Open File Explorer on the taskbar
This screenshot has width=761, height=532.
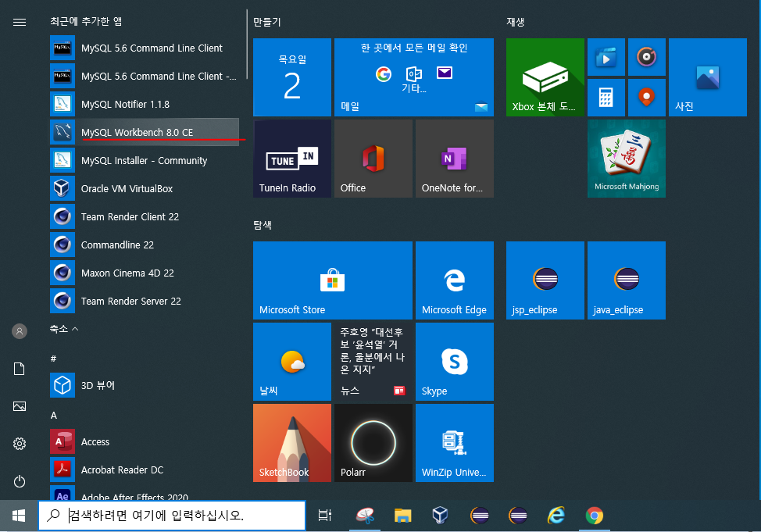pyautogui.click(x=403, y=516)
